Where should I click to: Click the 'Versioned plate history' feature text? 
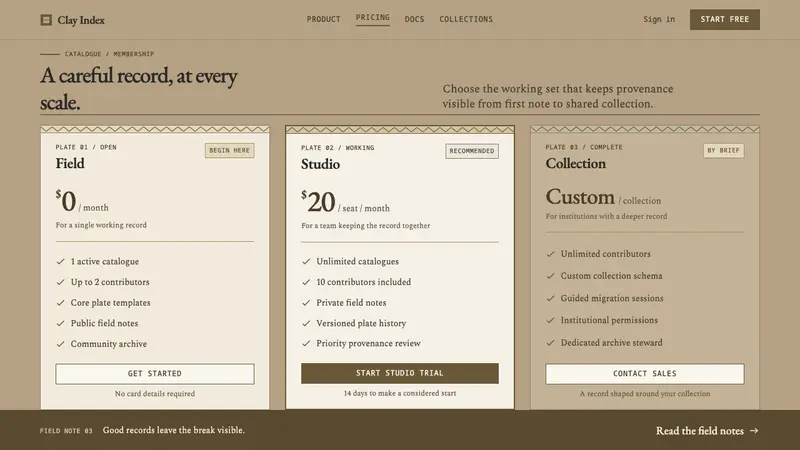point(361,323)
